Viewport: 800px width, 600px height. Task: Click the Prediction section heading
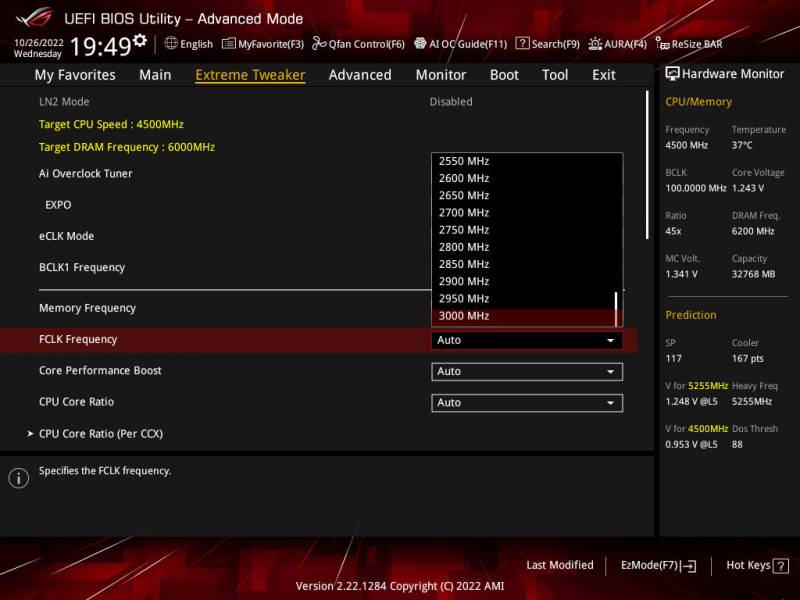click(690, 315)
